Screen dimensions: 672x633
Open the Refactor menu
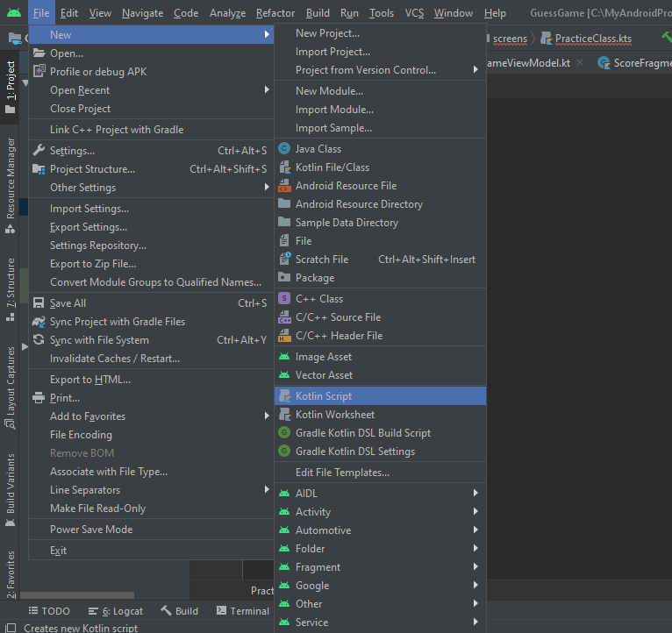[x=275, y=13]
